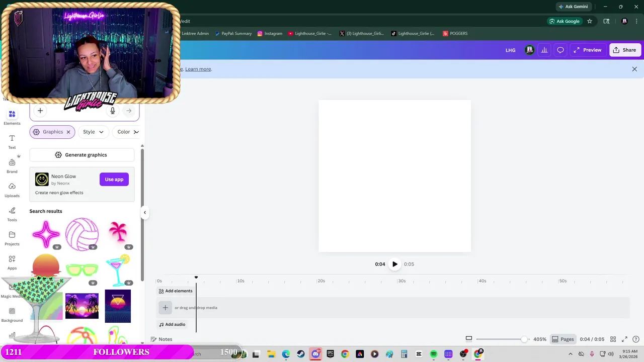This screenshot has height=362, width=644.
Task: Select the pink neon sparkle star graphic
Action: click(46, 234)
